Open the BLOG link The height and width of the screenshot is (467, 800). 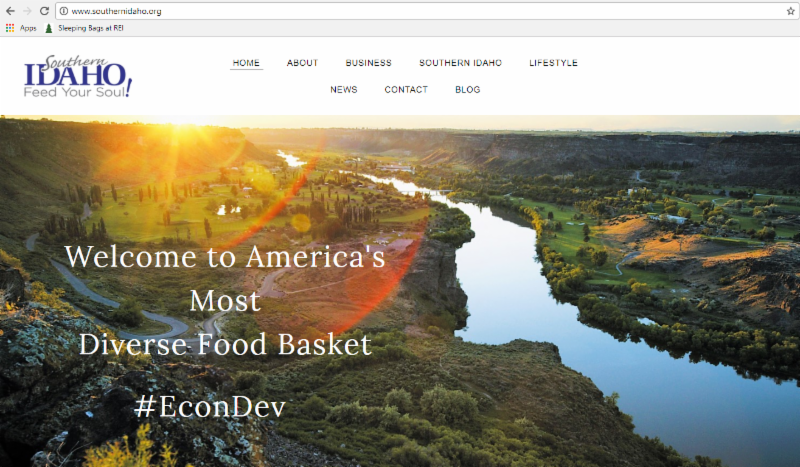tap(467, 89)
